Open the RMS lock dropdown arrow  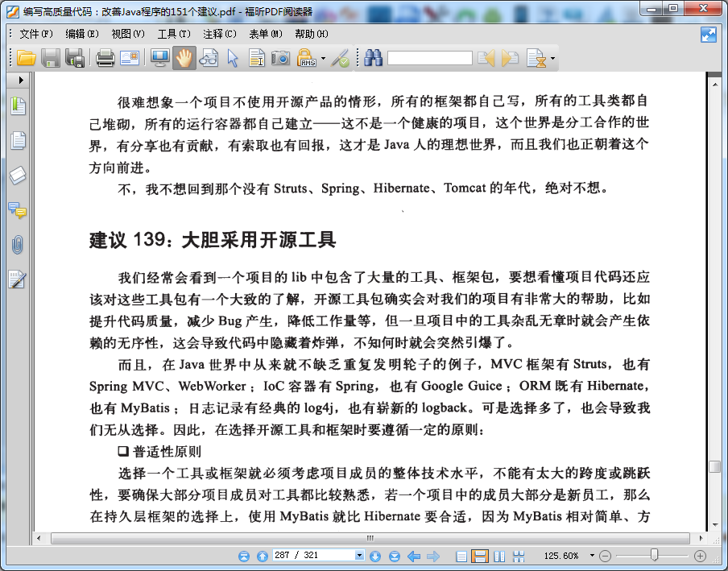click(x=323, y=59)
